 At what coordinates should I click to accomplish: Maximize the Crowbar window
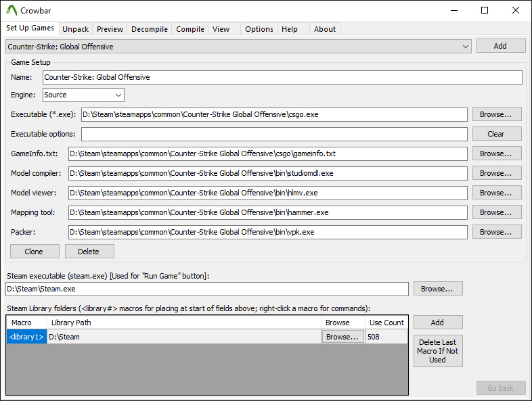click(x=485, y=10)
